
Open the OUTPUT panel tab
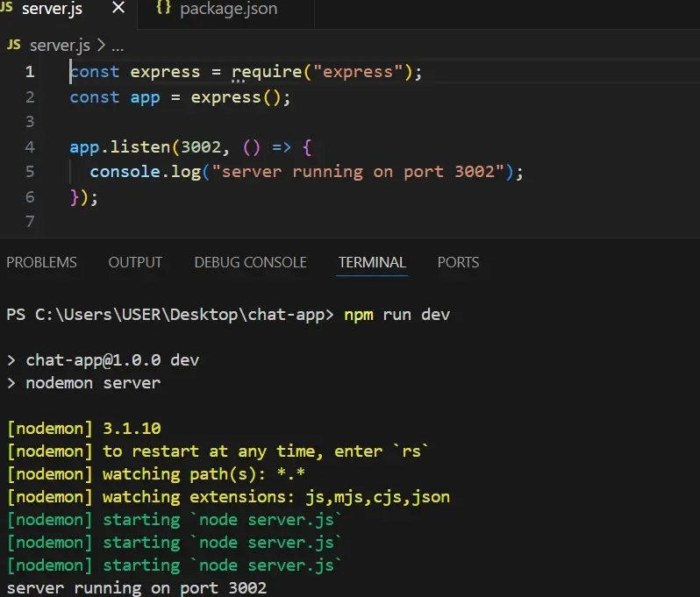tap(135, 262)
